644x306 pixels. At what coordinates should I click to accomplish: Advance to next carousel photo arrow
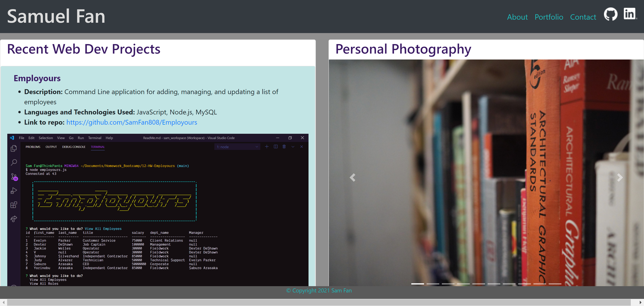(x=620, y=178)
